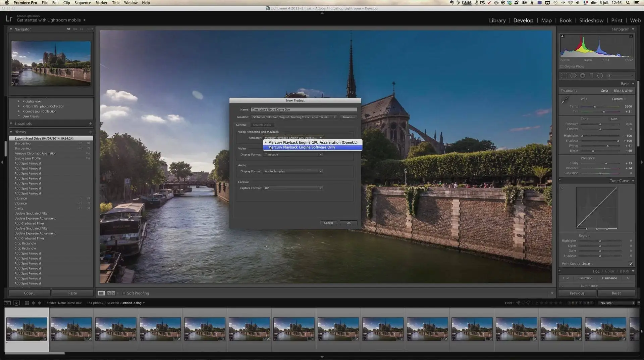Screen dimensions: 644x360
Task: Click the Lr logo icon
Action: 9,19
